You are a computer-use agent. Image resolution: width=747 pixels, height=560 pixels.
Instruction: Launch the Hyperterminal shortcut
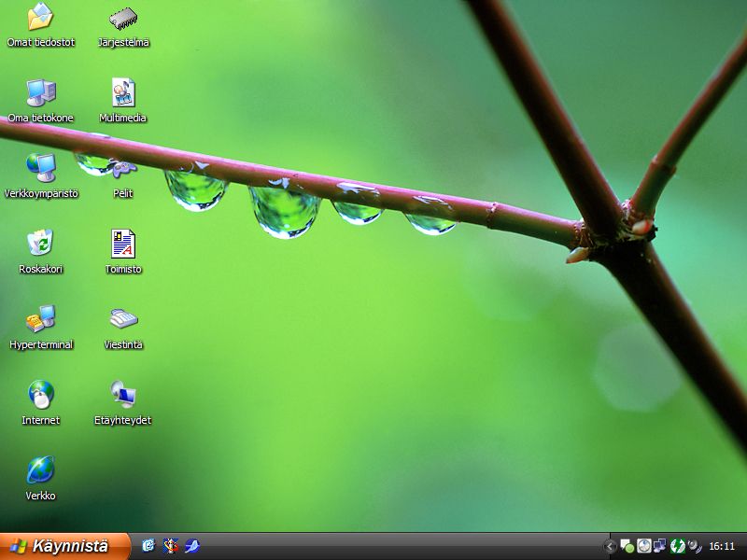pyautogui.click(x=40, y=320)
